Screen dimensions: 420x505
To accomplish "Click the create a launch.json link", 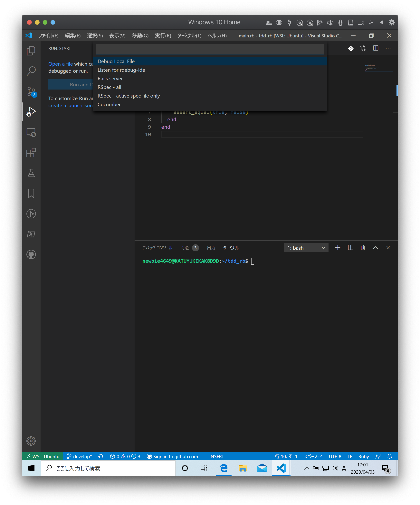I will pos(70,106).
